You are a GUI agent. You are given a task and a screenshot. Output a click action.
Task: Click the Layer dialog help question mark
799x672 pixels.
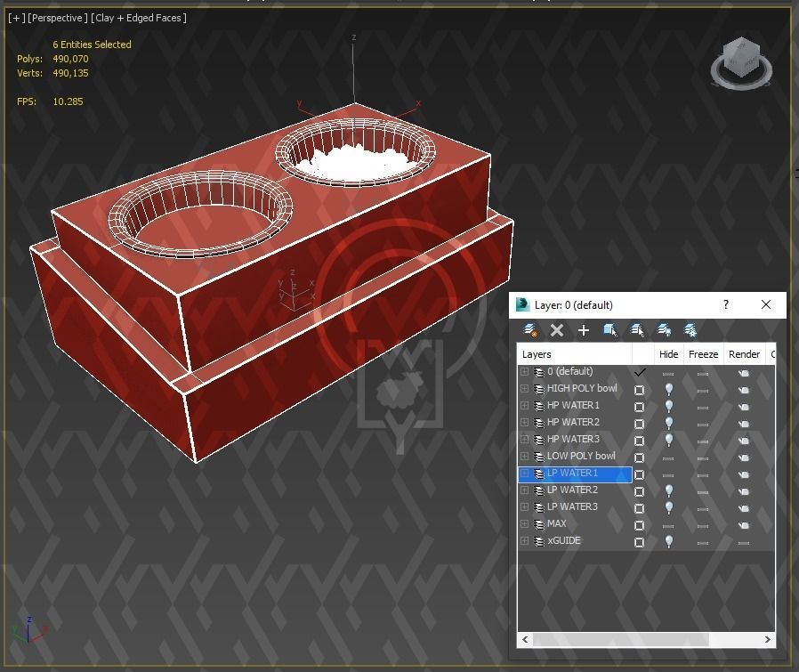click(726, 304)
